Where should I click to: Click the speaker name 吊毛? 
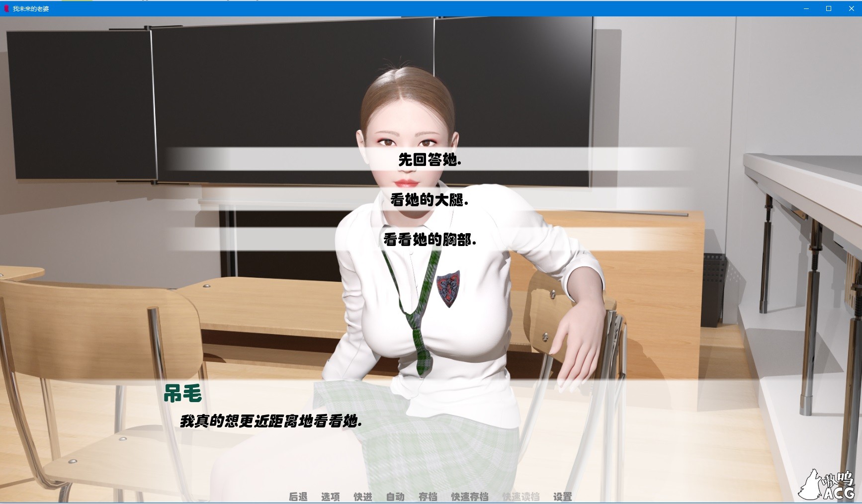[183, 394]
